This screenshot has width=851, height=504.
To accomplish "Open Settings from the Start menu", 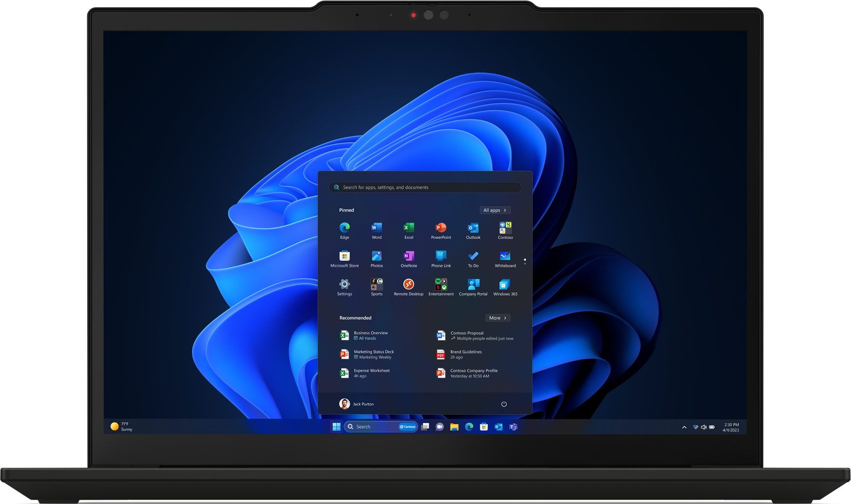I will (344, 287).
